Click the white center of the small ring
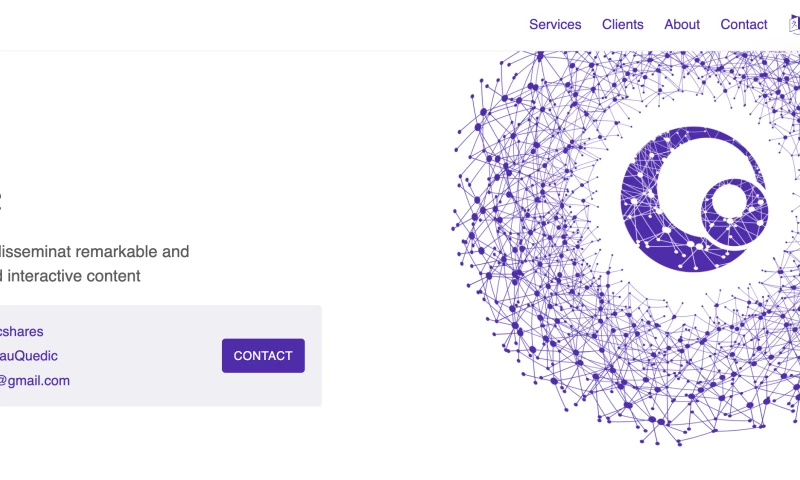This screenshot has height=480, width=800. tap(729, 204)
